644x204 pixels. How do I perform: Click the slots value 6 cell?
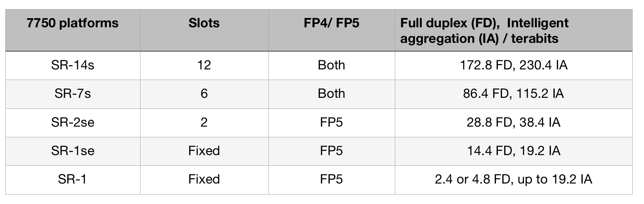(204, 94)
